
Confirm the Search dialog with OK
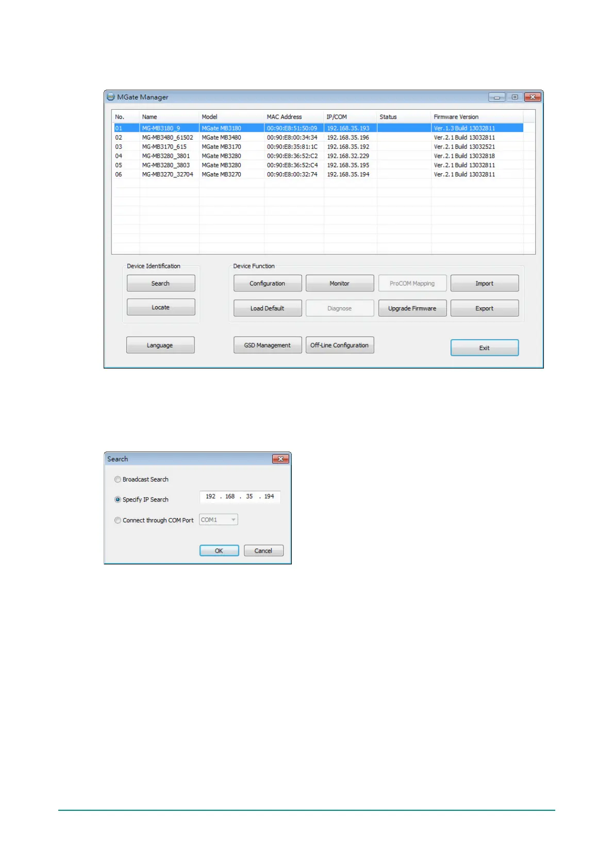tap(219, 550)
